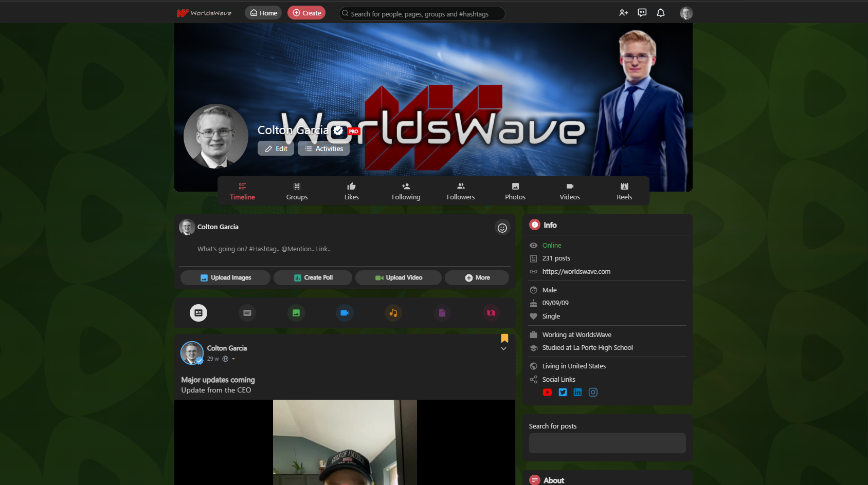The width and height of the screenshot is (868, 485).
Task: Open the messages chat icon
Action: (x=642, y=13)
